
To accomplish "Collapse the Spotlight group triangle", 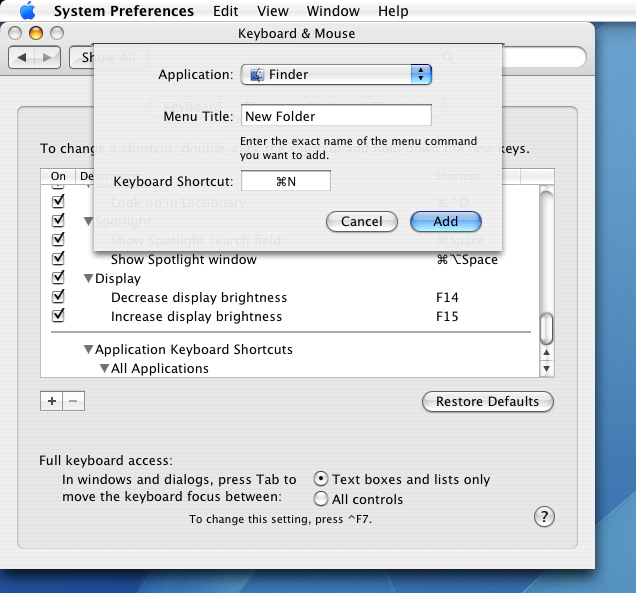I will click(x=88, y=221).
